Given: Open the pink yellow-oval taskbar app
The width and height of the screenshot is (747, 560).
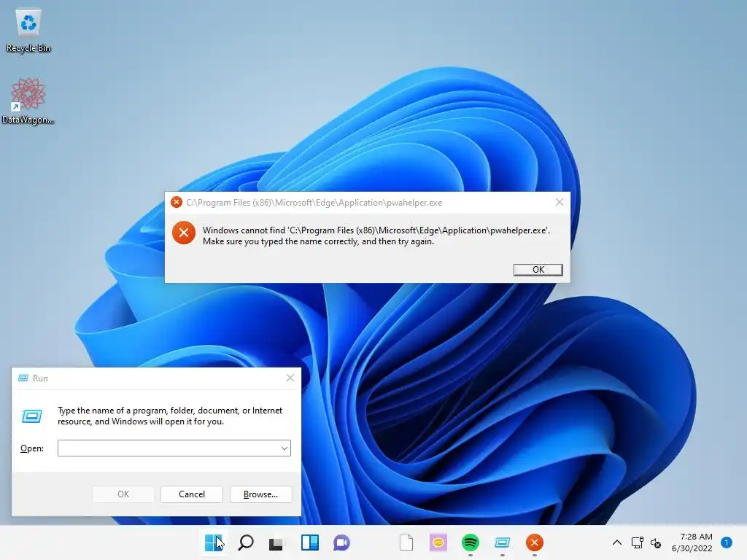Looking at the screenshot, I should tap(438, 542).
